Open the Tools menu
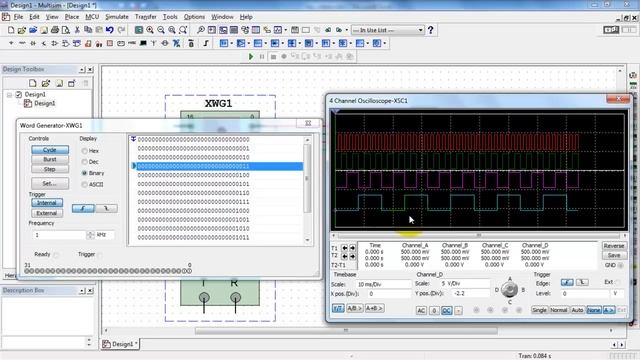The width and height of the screenshot is (640, 360). pos(170,17)
